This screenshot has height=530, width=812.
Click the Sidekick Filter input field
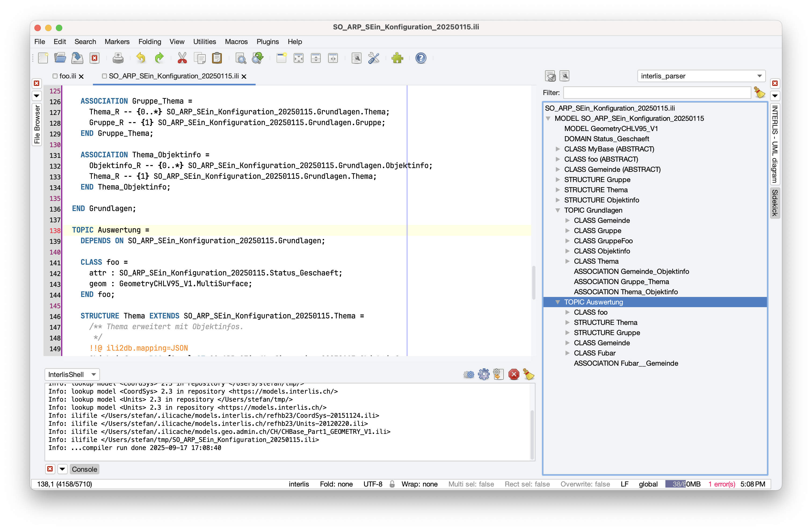[657, 92]
